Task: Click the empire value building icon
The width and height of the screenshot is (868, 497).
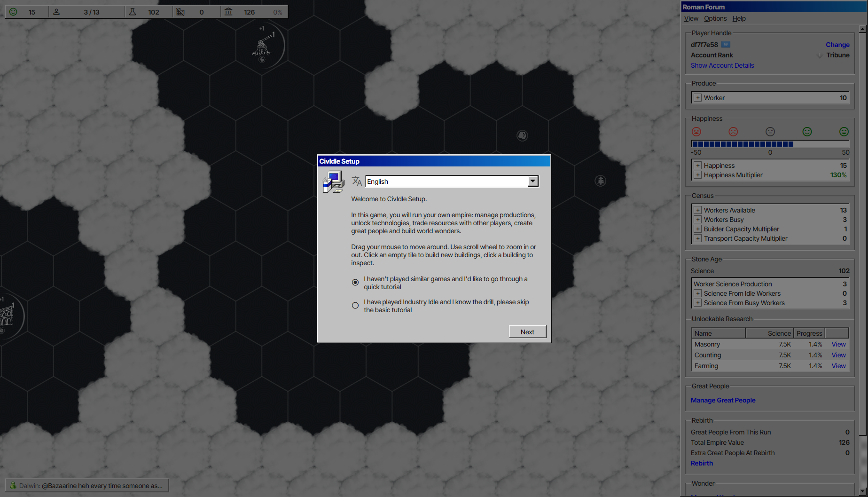Action: [x=228, y=12]
